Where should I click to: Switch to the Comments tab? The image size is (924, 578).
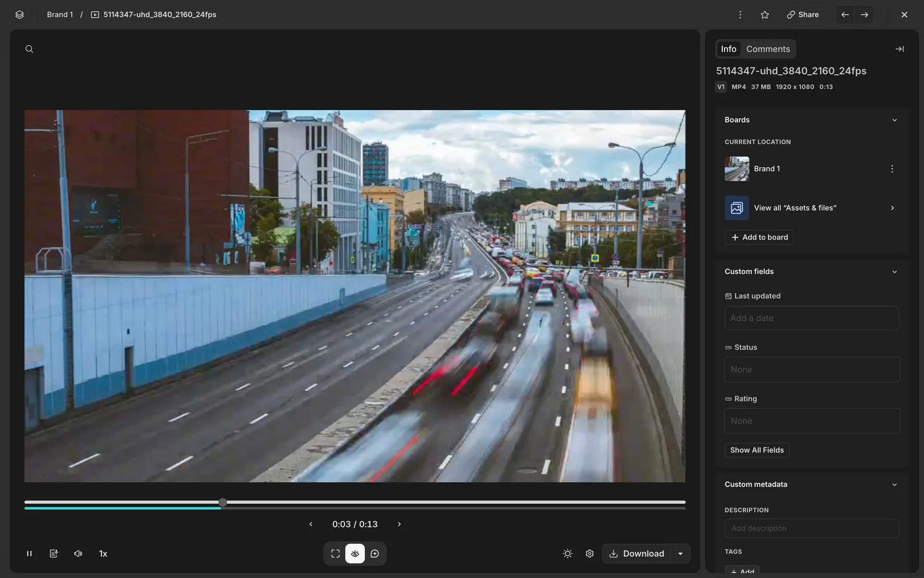pyautogui.click(x=768, y=49)
